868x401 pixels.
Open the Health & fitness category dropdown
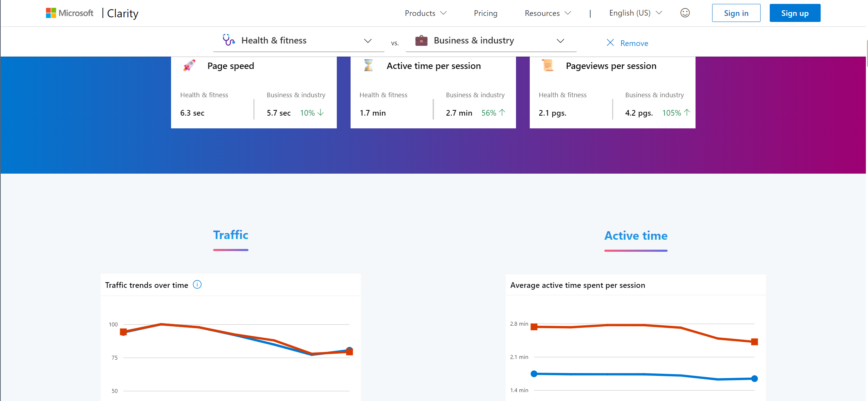pos(368,41)
